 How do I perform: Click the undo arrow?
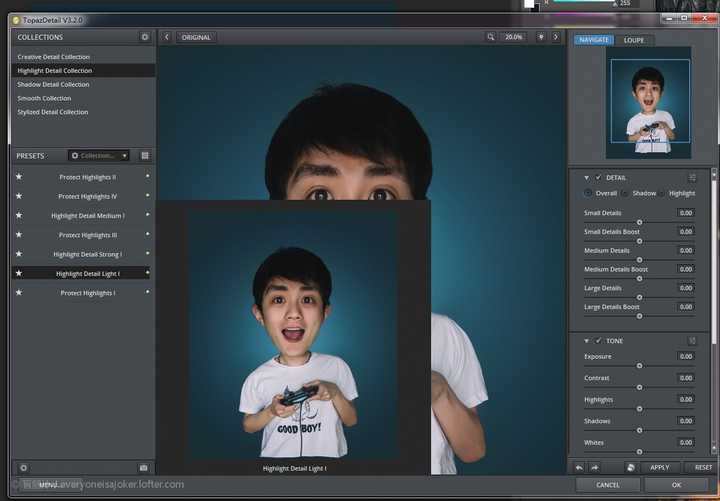click(579, 467)
